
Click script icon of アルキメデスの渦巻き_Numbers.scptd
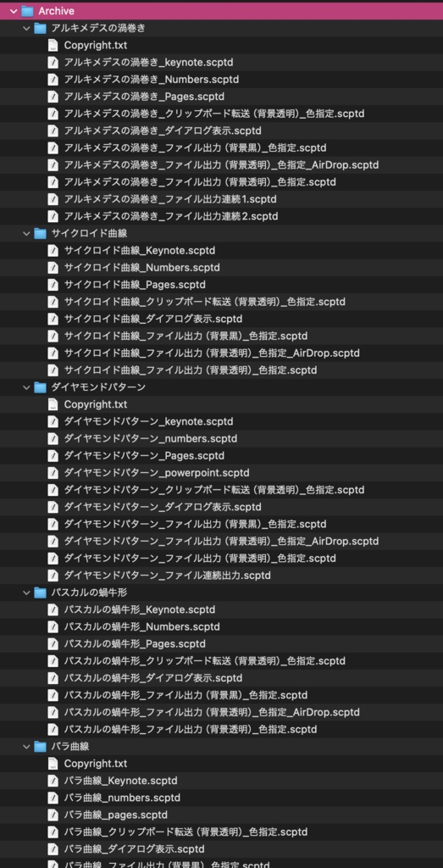(53, 80)
